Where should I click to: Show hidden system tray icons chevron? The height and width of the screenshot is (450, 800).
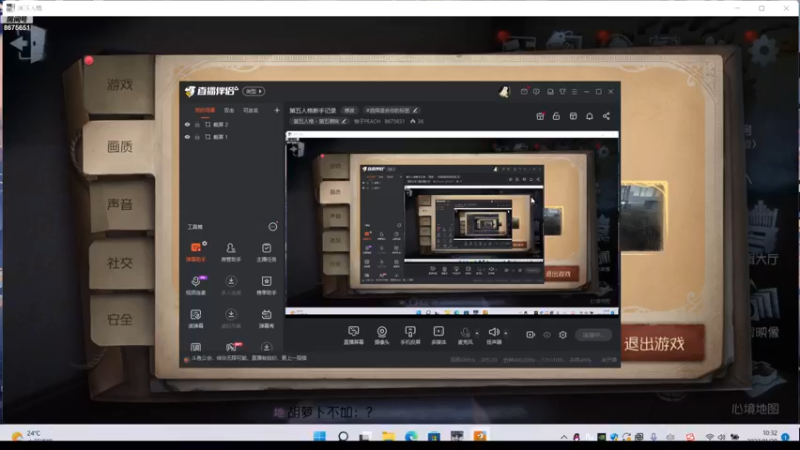click(x=564, y=437)
